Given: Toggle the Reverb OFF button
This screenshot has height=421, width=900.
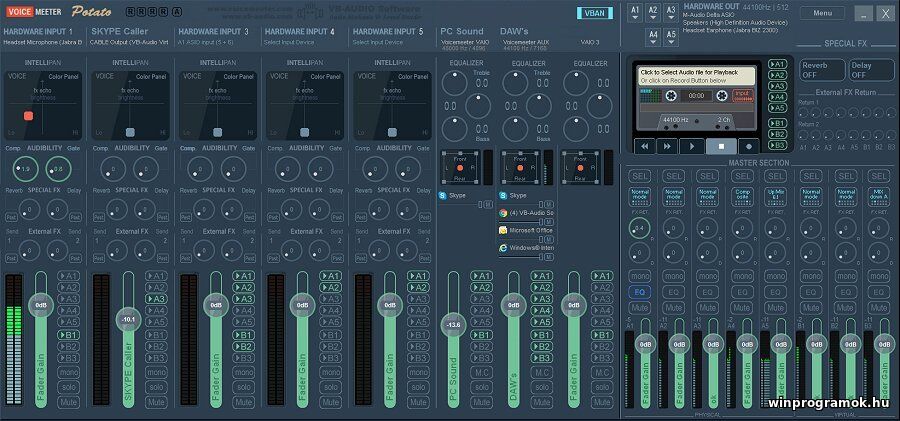Looking at the screenshot, I should (x=820, y=69).
